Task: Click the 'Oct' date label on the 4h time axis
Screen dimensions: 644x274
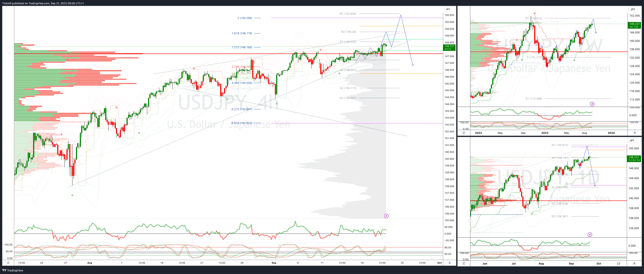Action: pyautogui.click(x=439, y=263)
